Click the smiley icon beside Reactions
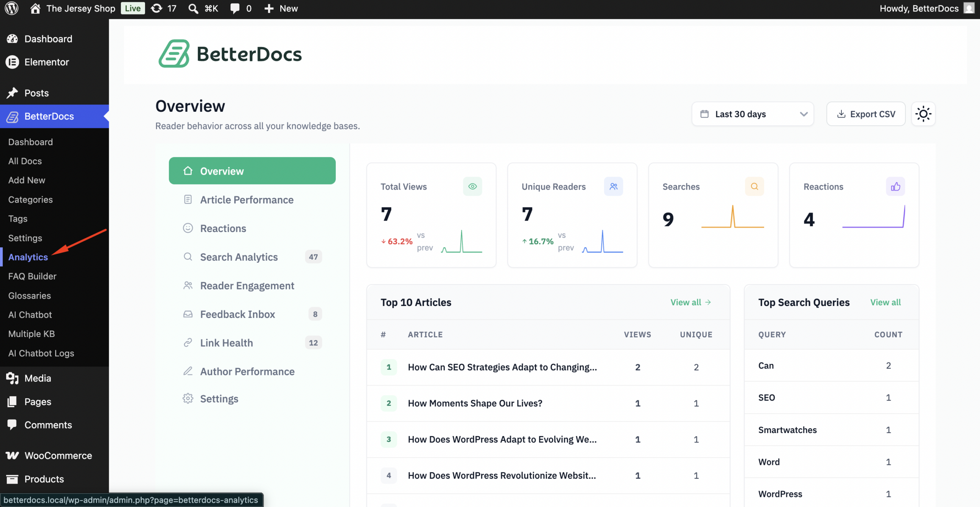980x507 pixels. click(188, 228)
